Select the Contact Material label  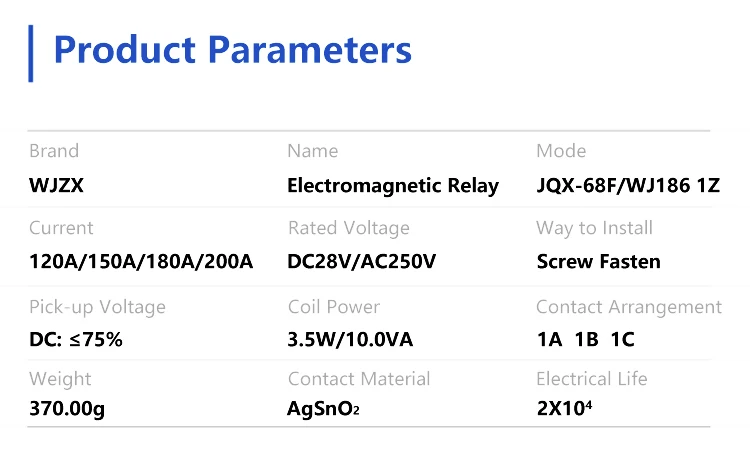[359, 379]
